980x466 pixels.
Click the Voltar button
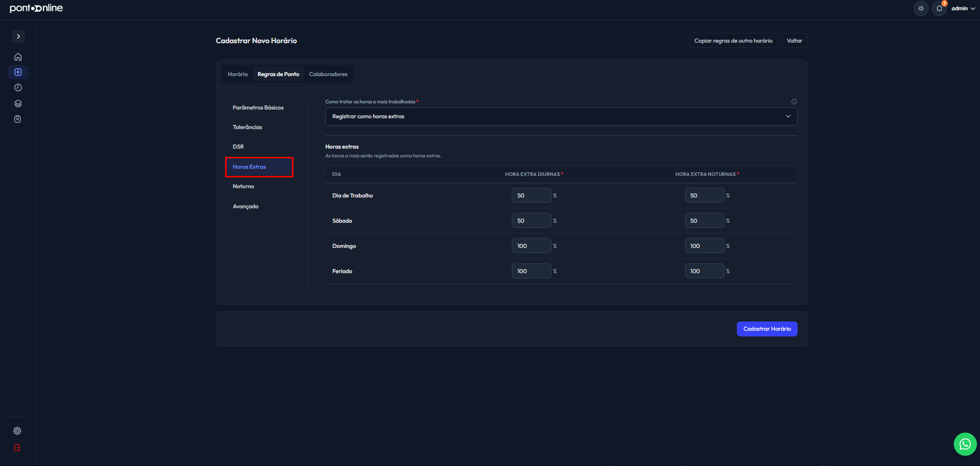tap(794, 40)
